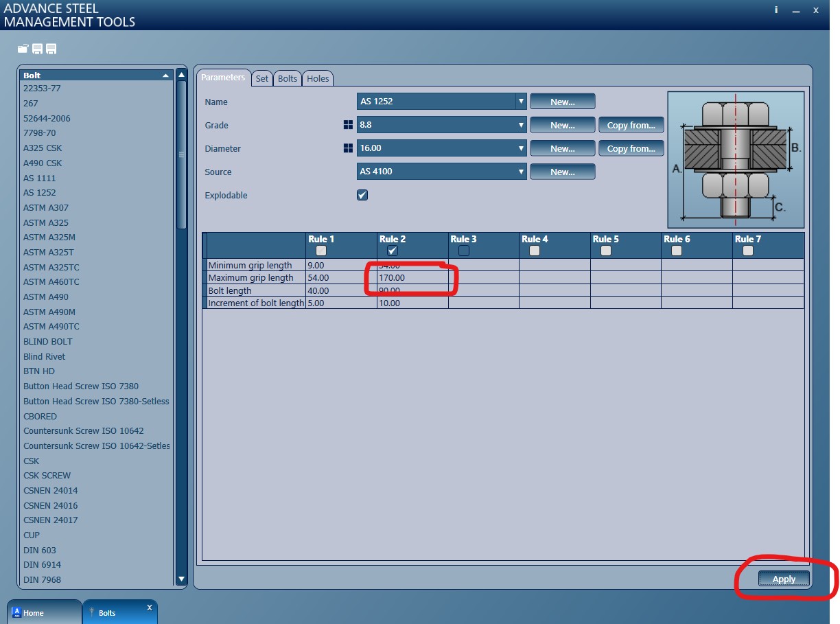This screenshot has height=624, width=840.
Task: Click Rule 2 increment cell 10.00
Action: [412, 303]
